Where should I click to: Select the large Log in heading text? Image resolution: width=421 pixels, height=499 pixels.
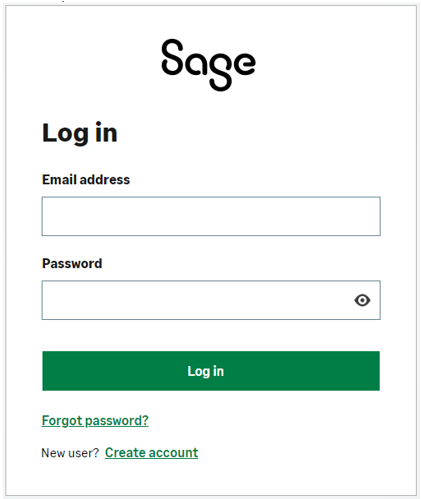[x=80, y=133]
